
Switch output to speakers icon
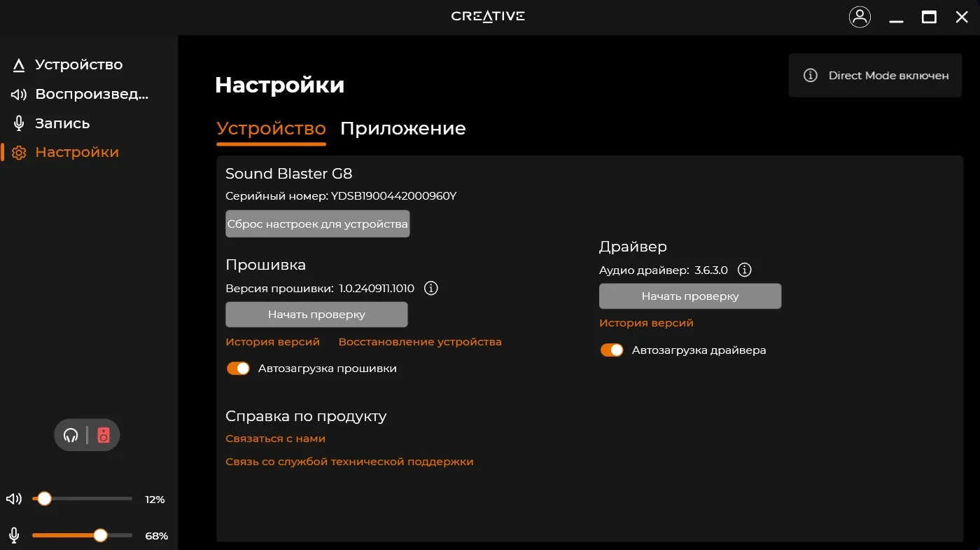[104, 435]
